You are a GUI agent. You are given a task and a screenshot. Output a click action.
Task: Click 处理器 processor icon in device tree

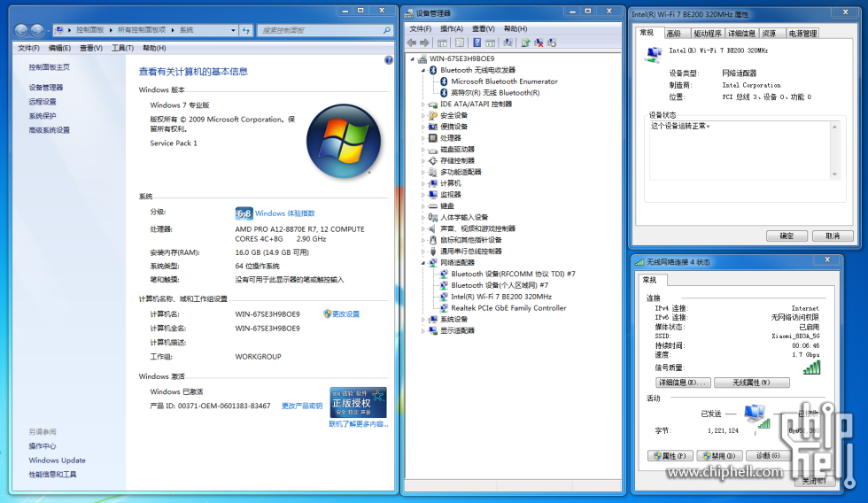coord(433,138)
